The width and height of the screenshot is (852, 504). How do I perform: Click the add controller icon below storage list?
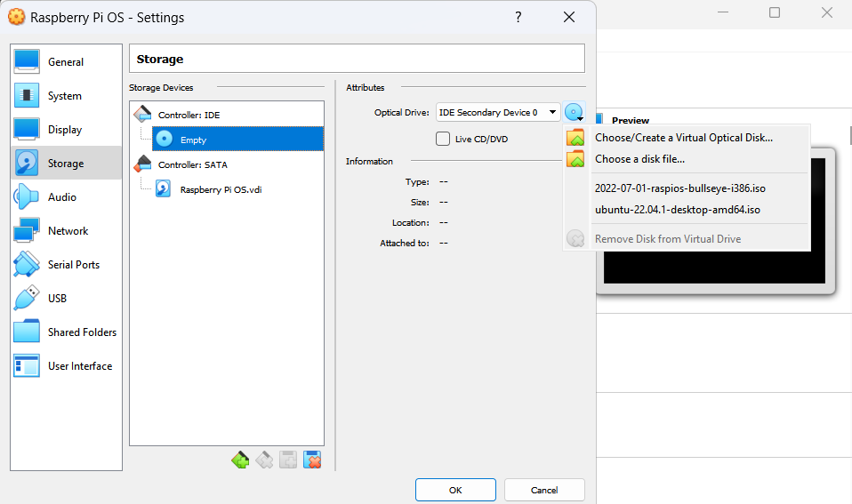point(240,460)
